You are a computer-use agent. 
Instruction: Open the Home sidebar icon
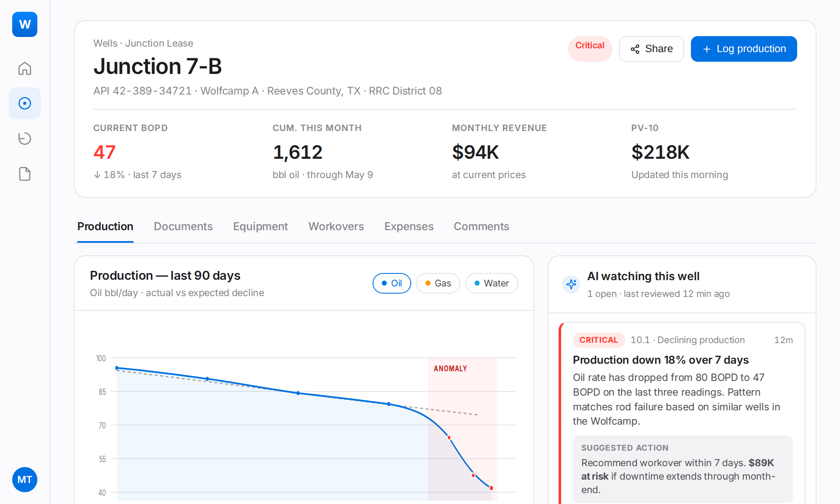click(25, 68)
